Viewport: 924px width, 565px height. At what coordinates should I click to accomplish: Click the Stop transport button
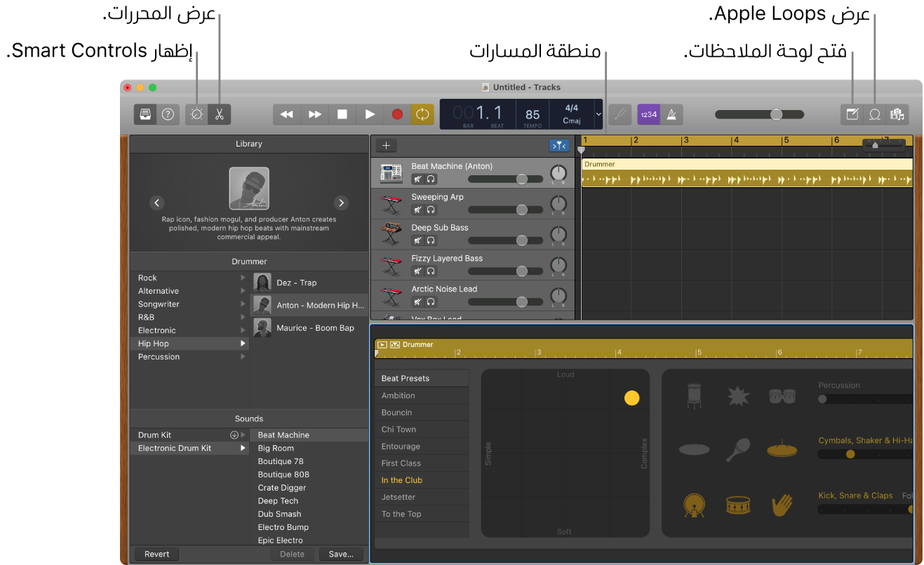tap(342, 114)
